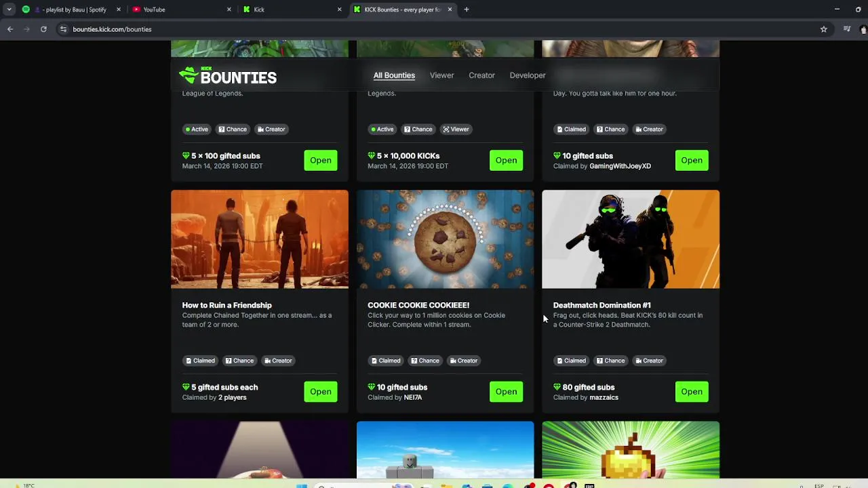
Task: Click Creator tag on COOKIE COOKIE COOKIEEE! card
Action: 463,361
